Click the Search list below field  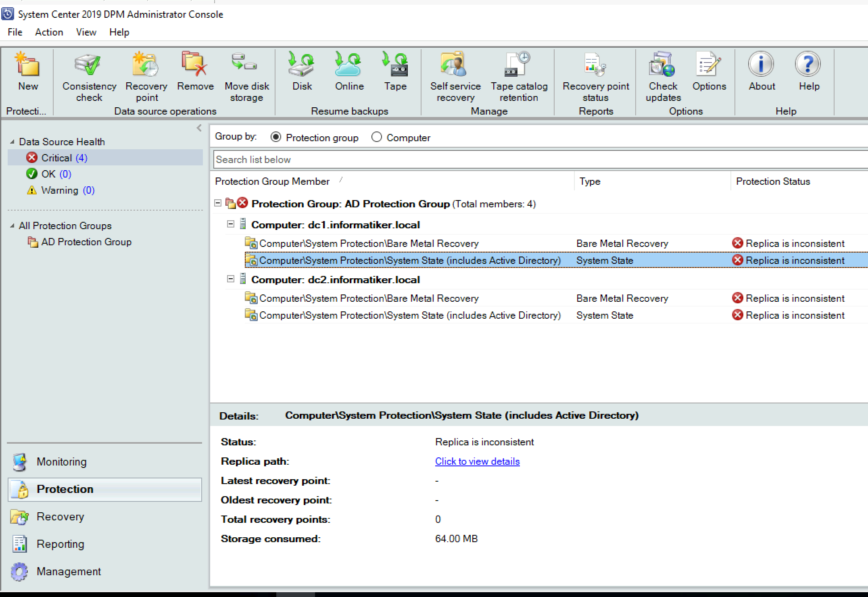[x=540, y=159]
